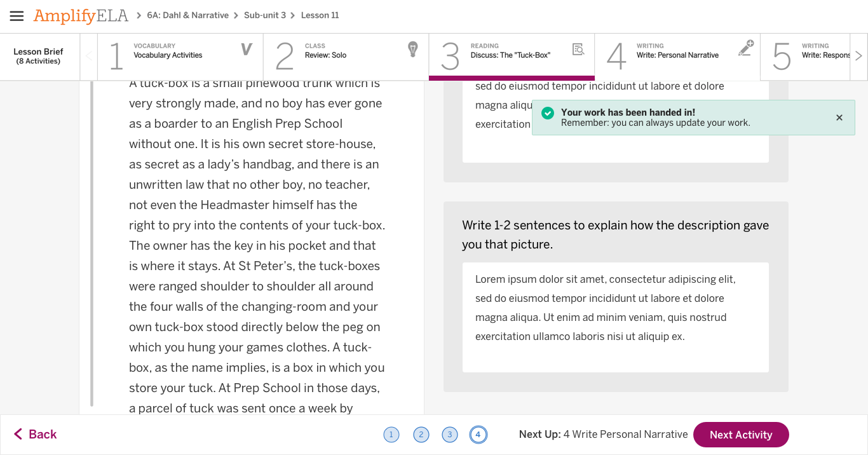This screenshot has height=455, width=868.
Task: Dismiss the handed-in notification
Action: 839,118
